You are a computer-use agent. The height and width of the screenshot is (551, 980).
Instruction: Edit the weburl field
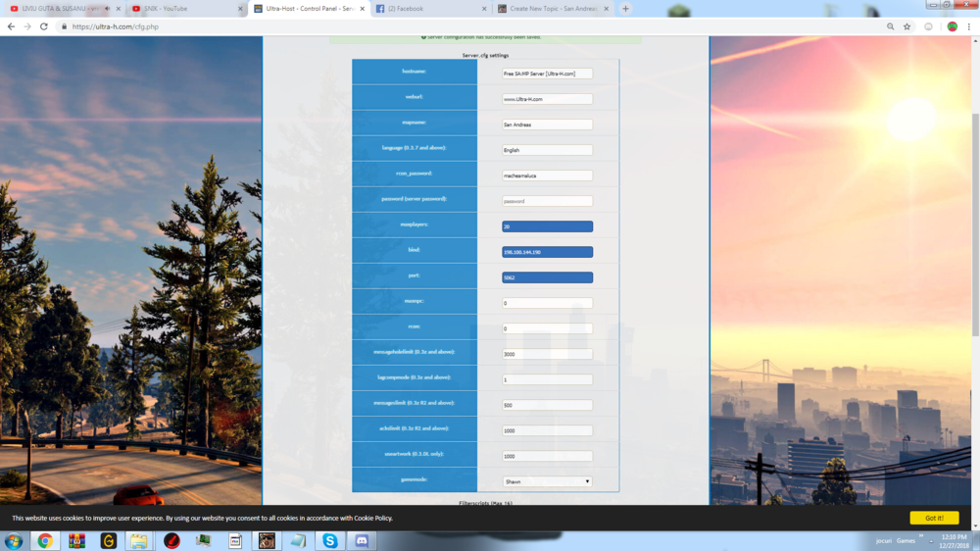pyautogui.click(x=547, y=99)
